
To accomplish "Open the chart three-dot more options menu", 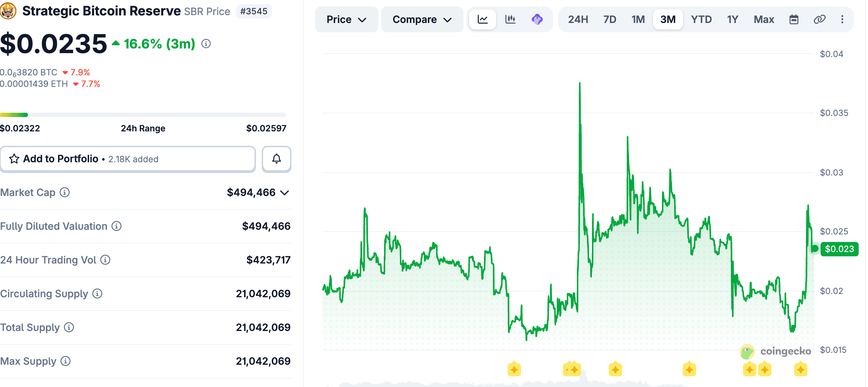I will pyautogui.click(x=842, y=19).
